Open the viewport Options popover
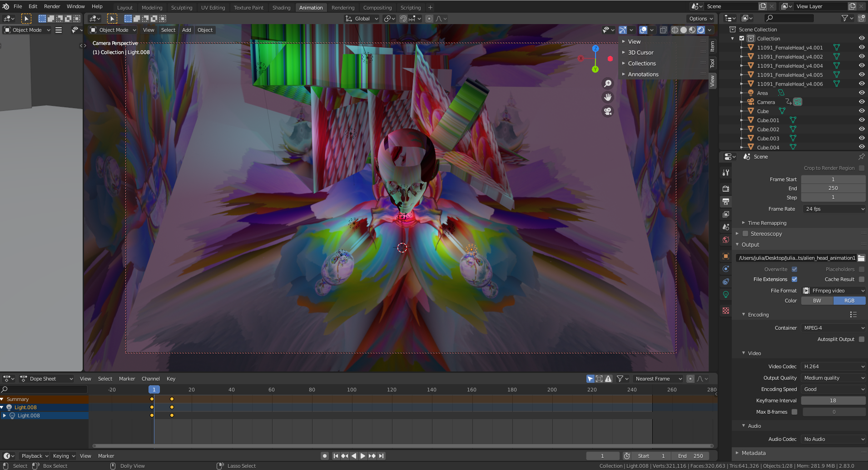This screenshot has height=470, width=868. tap(701, 19)
